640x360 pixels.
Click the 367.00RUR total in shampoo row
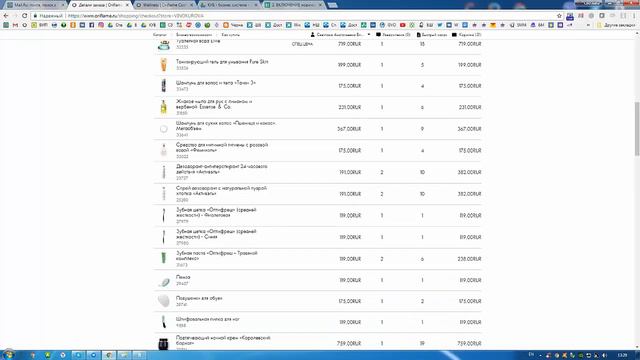coord(469,129)
